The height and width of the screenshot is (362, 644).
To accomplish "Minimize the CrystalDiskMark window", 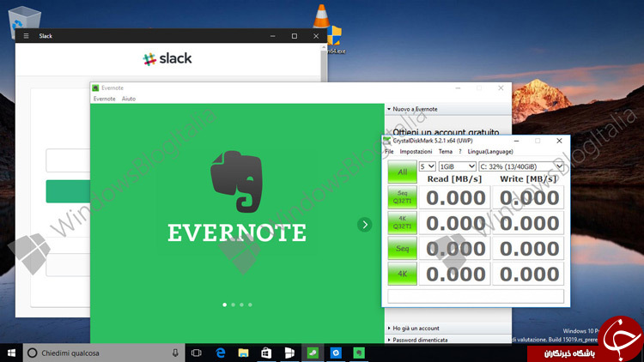I will point(516,141).
